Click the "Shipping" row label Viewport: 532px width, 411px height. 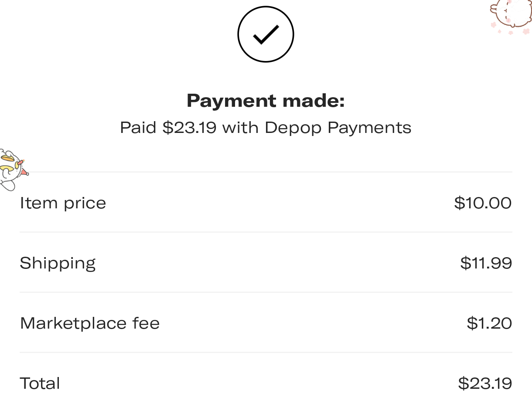pos(58,263)
